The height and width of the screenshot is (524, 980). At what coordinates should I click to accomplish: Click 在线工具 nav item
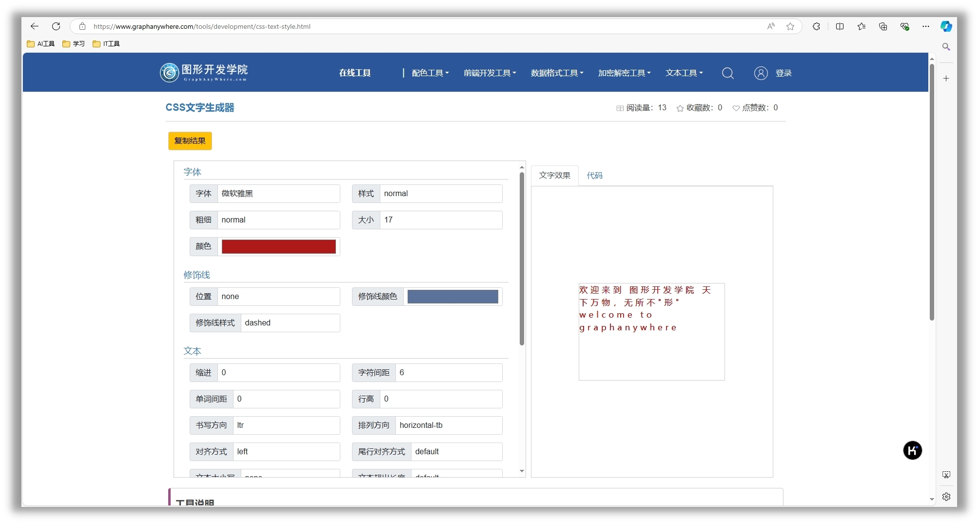click(354, 73)
